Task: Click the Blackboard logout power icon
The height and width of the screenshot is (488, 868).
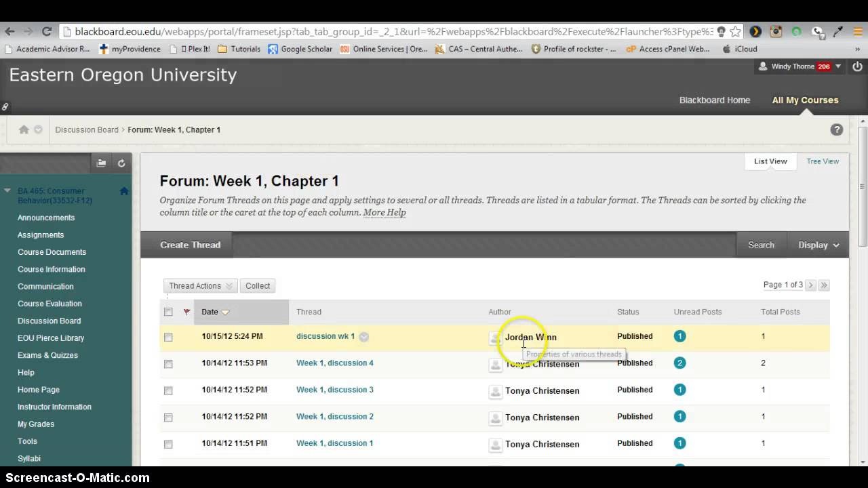Action: [857, 66]
